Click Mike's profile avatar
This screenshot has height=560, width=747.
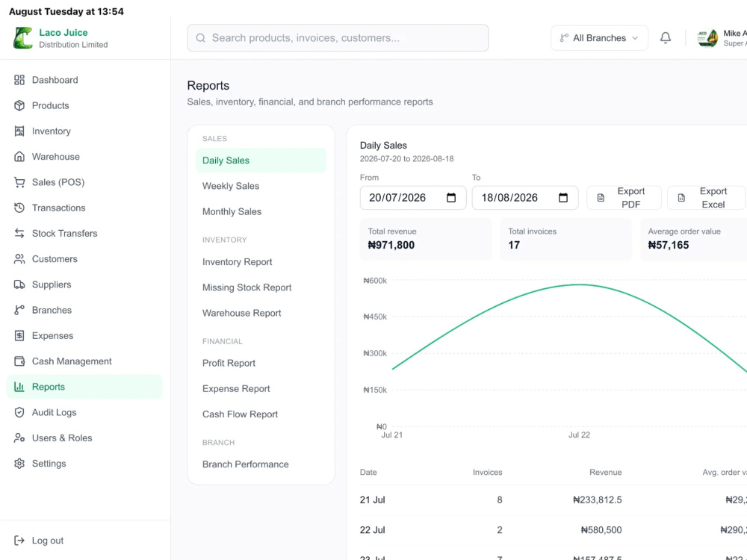click(707, 38)
